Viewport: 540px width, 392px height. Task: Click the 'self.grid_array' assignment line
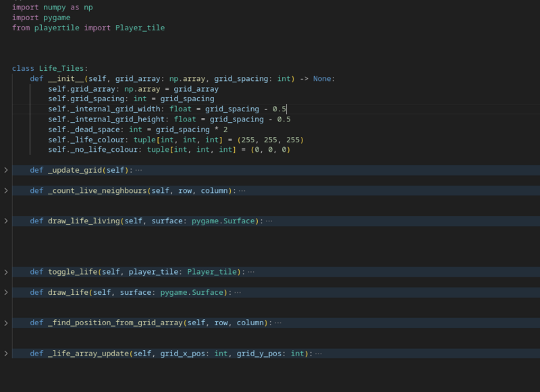(133, 89)
